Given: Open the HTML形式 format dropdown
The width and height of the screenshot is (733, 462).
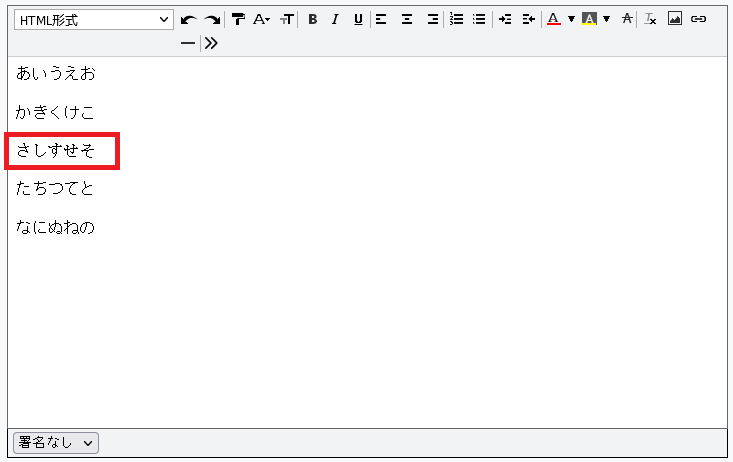Looking at the screenshot, I should point(93,20).
